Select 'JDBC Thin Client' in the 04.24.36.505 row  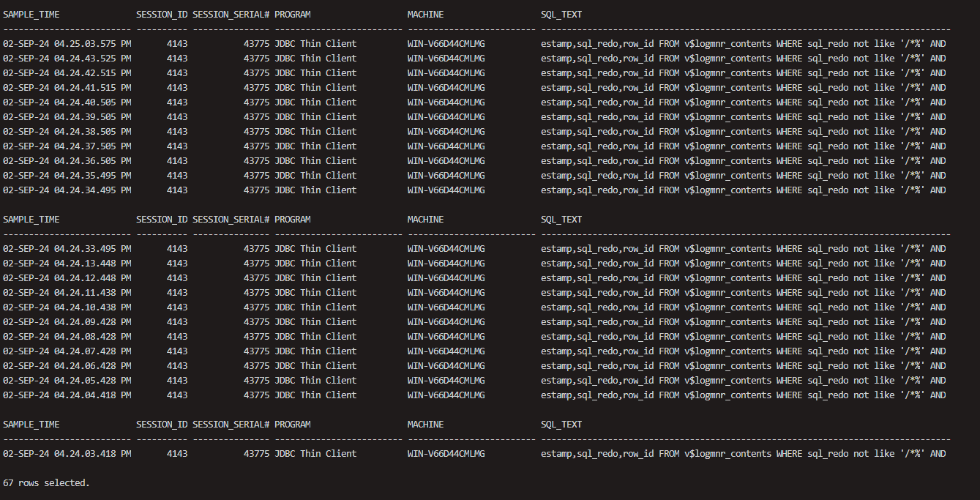pyautogui.click(x=315, y=161)
